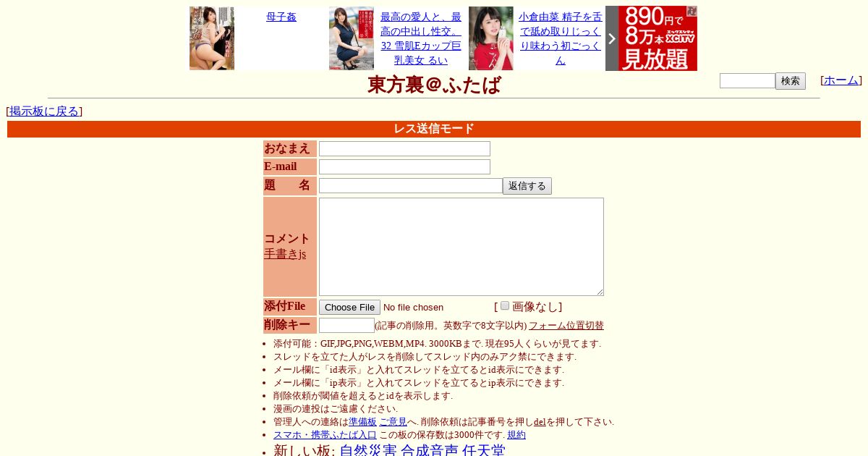868x456 pixels.
Task: Focus the search text box
Action: [x=747, y=81]
